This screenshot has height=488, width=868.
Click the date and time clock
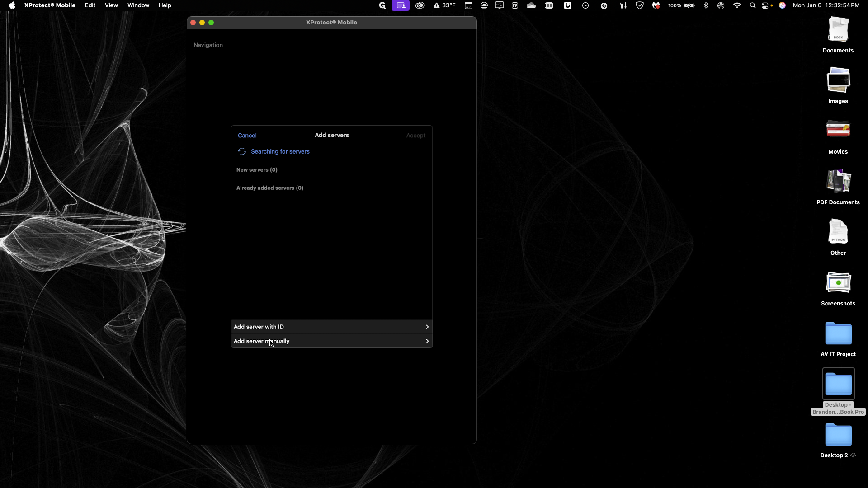click(x=826, y=5)
